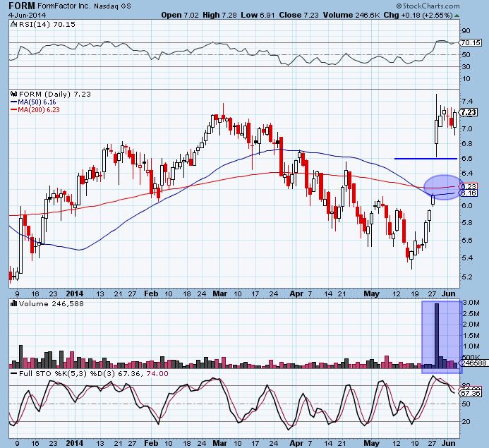The height and width of the screenshot is (448, 489).
Task: Select the High 7.28 value
Action: tap(219, 15)
